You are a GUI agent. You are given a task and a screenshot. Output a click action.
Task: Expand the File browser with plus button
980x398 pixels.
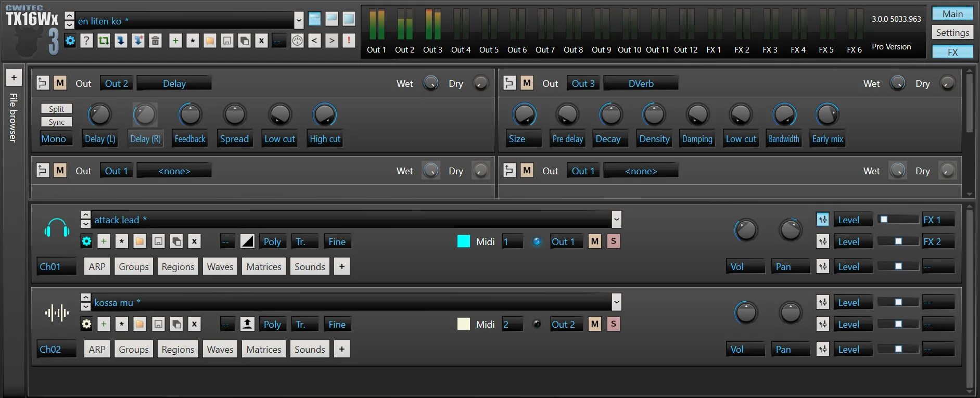[x=14, y=78]
